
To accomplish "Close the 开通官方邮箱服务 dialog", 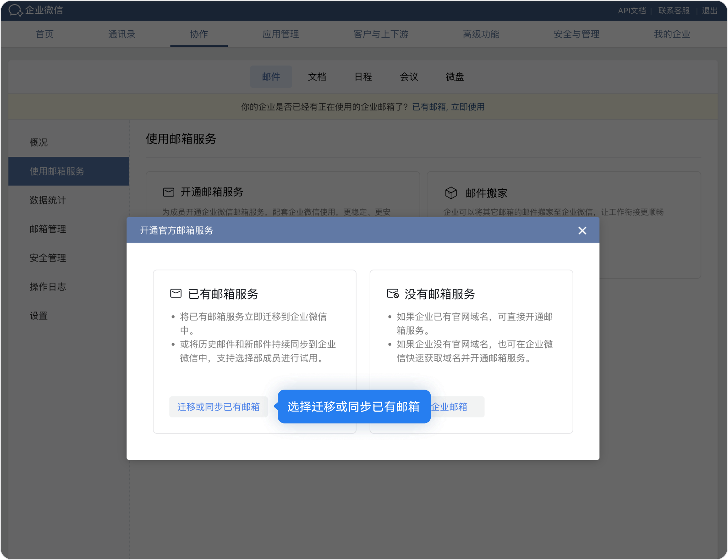I will pyautogui.click(x=582, y=230).
